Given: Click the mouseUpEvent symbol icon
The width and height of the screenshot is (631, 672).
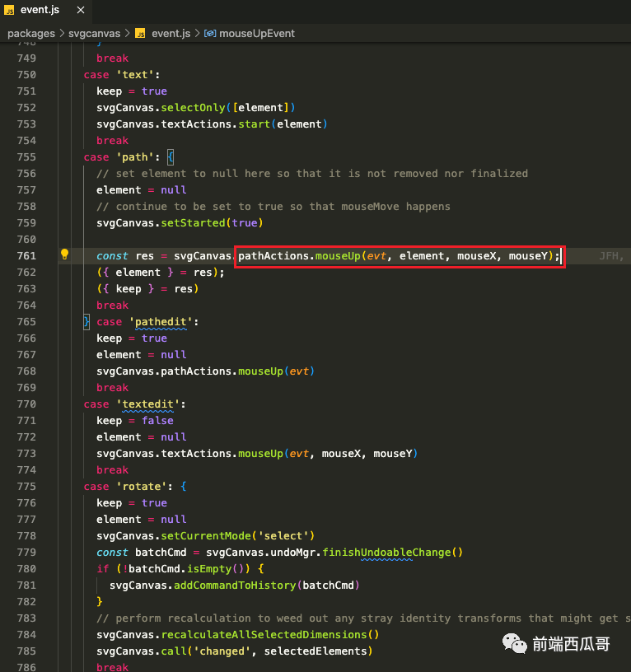Looking at the screenshot, I should click(x=210, y=34).
